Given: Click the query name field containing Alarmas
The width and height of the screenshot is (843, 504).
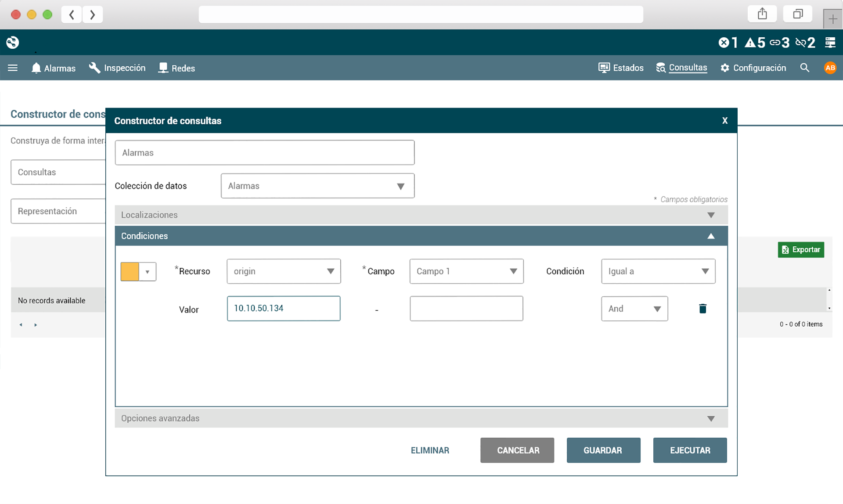Looking at the screenshot, I should (x=265, y=153).
